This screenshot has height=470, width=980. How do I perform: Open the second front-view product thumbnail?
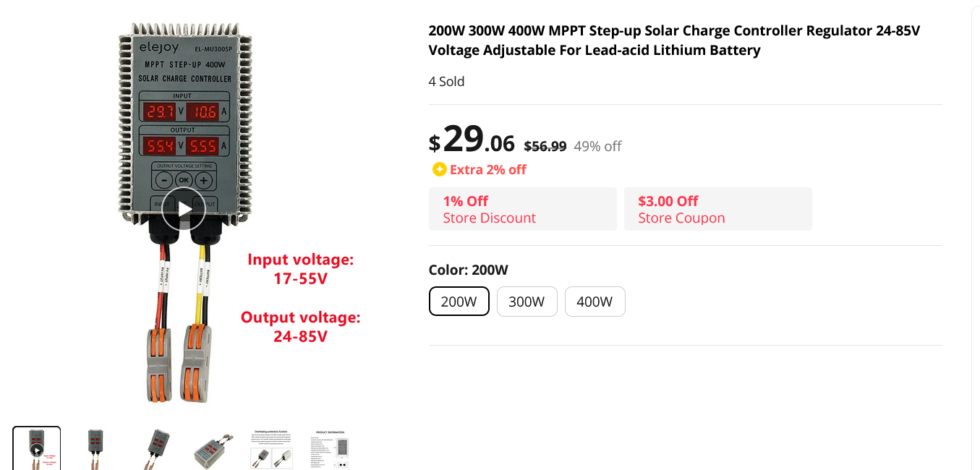coord(95,448)
